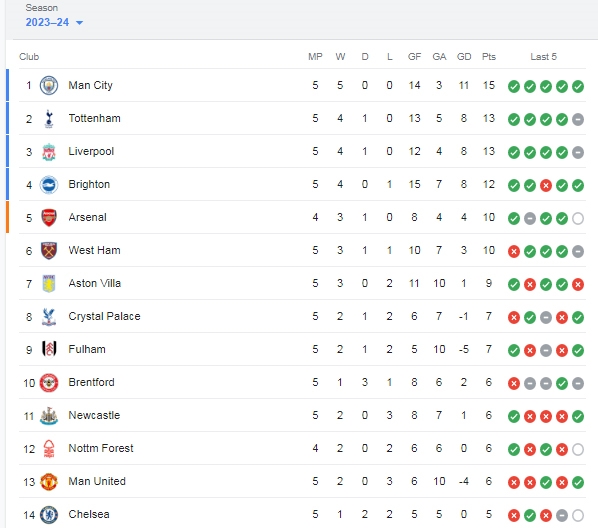Open the 2023–24 season dropdown
The image size is (598, 528).
[x=54, y=22]
